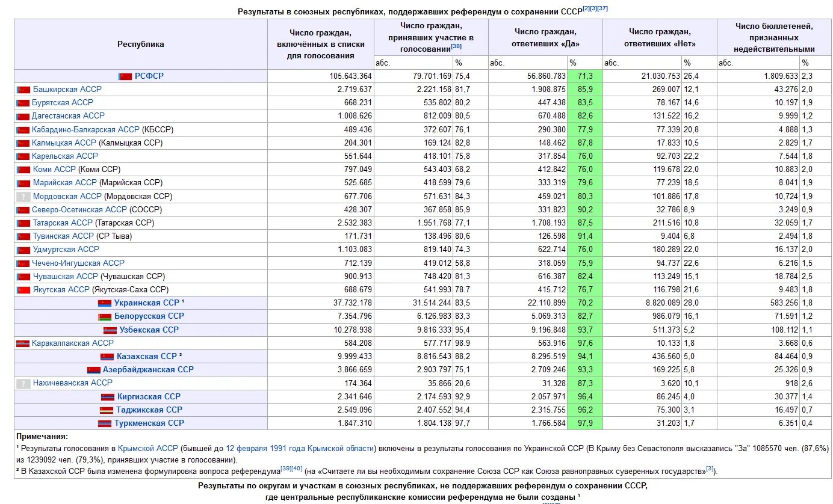Click the Uzbek SSR flag icon
This screenshot has width=833, height=504.
click(x=110, y=330)
